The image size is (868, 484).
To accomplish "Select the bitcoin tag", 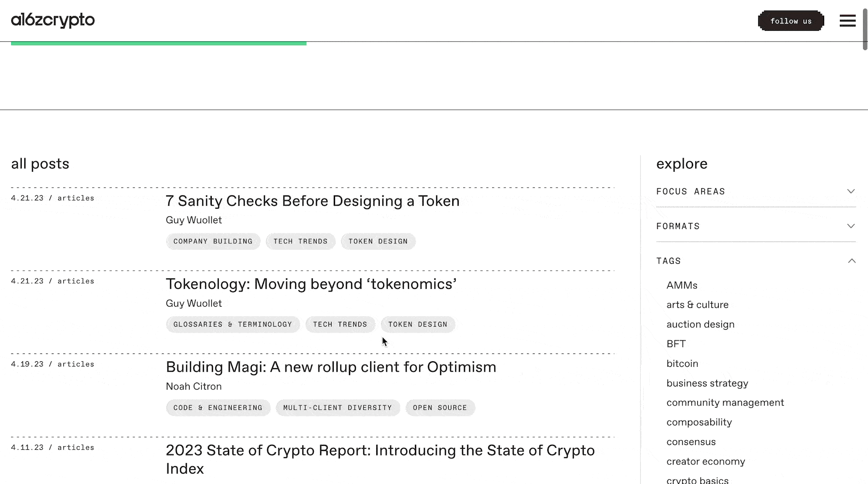I will [x=682, y=363].
